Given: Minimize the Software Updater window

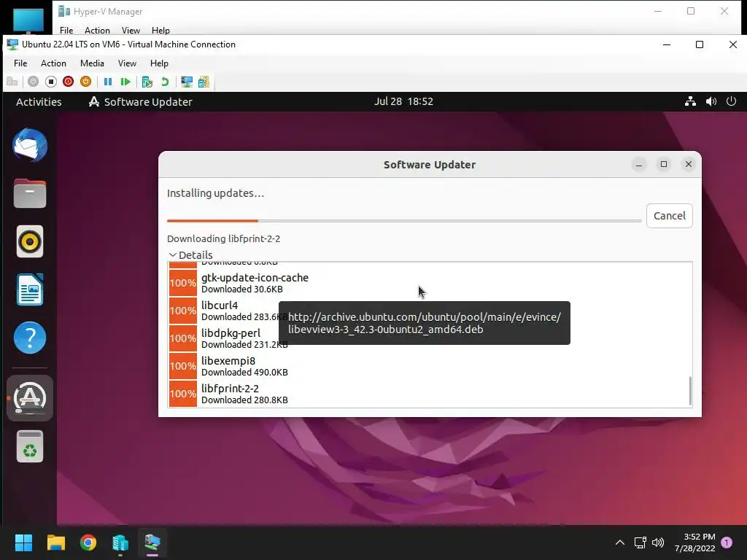Looking at the screenshot, I should tap(639, 165).
